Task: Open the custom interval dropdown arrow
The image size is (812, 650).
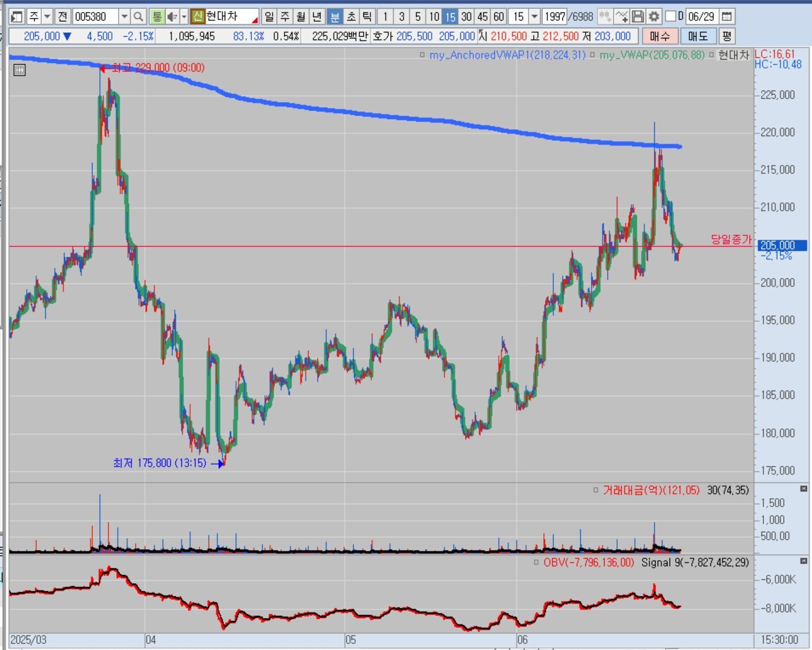Action: [x=534, y=16]
